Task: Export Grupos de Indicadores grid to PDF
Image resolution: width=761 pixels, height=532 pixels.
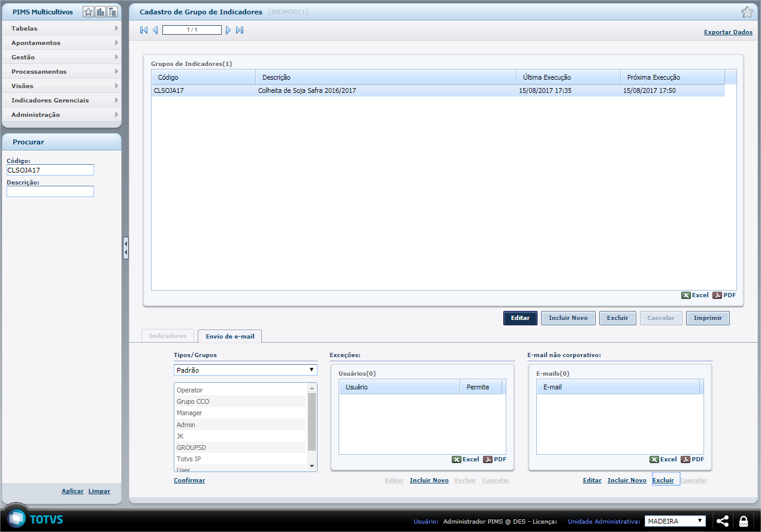Action: [x=724, y=295]
